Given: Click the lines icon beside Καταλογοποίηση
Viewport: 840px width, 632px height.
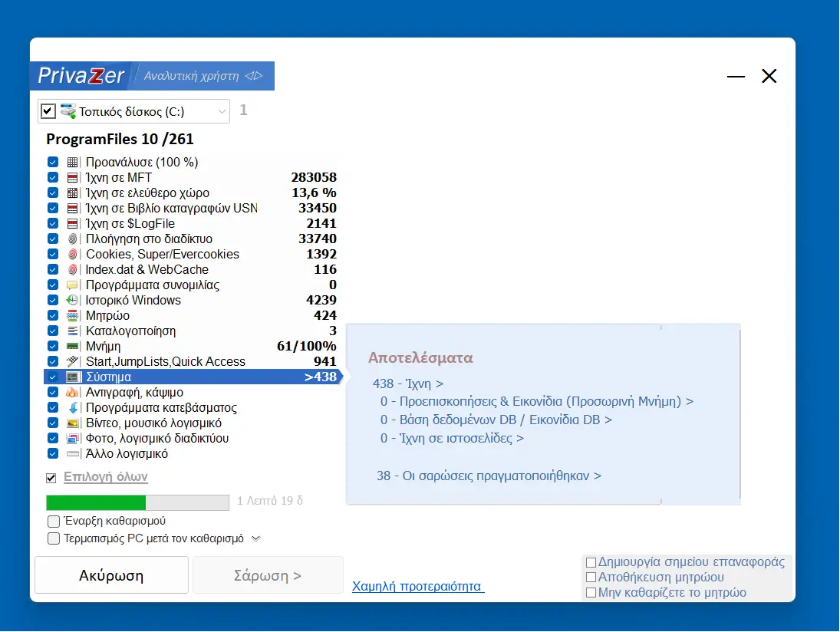Looking at the screenshot, I should click(72, 331).
